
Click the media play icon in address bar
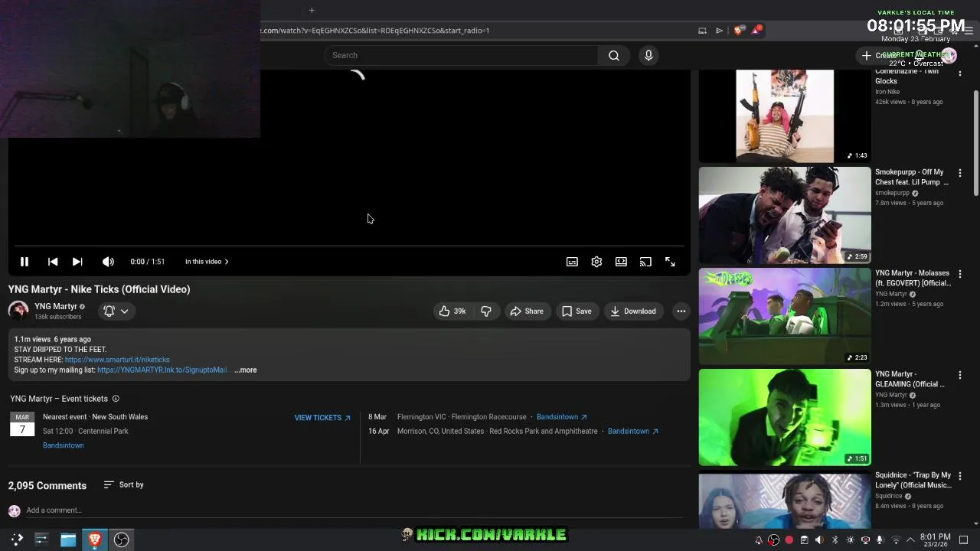click(719, 31)
